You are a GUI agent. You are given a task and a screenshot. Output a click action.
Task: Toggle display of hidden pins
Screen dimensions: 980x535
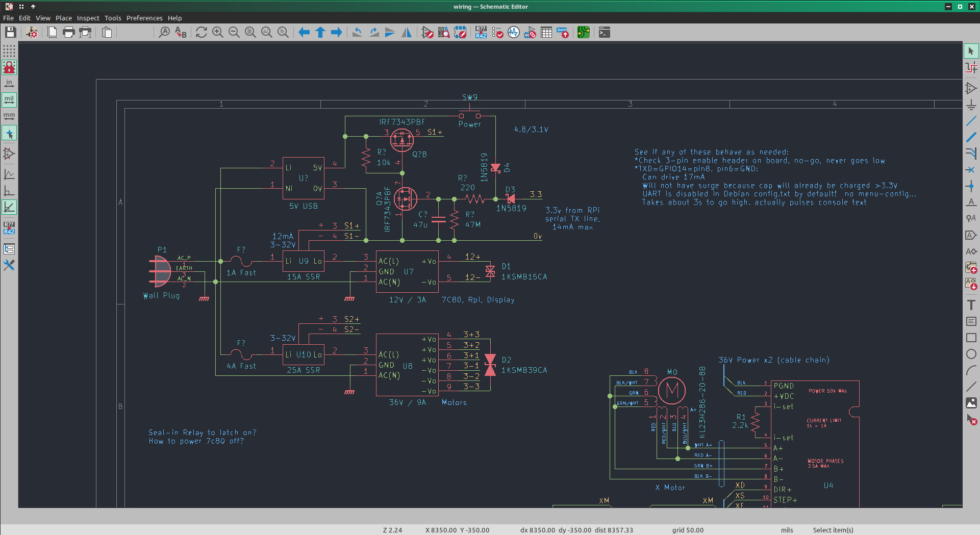(9, 154)
